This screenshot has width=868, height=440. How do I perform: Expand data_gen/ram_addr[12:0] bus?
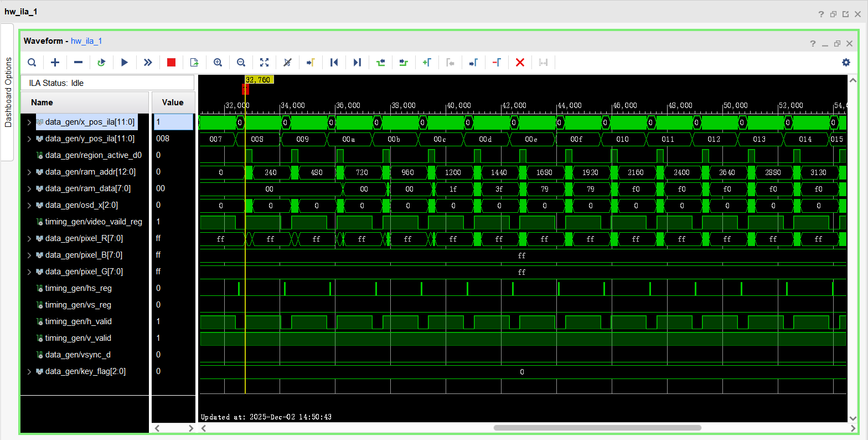(x=29, y=172)
